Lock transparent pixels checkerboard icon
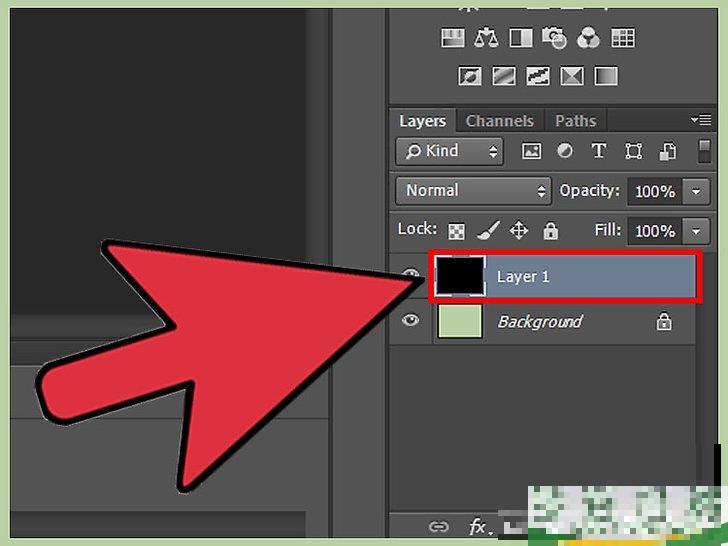The width and height of the screenshot is (728, 546). tap(456, 231)
